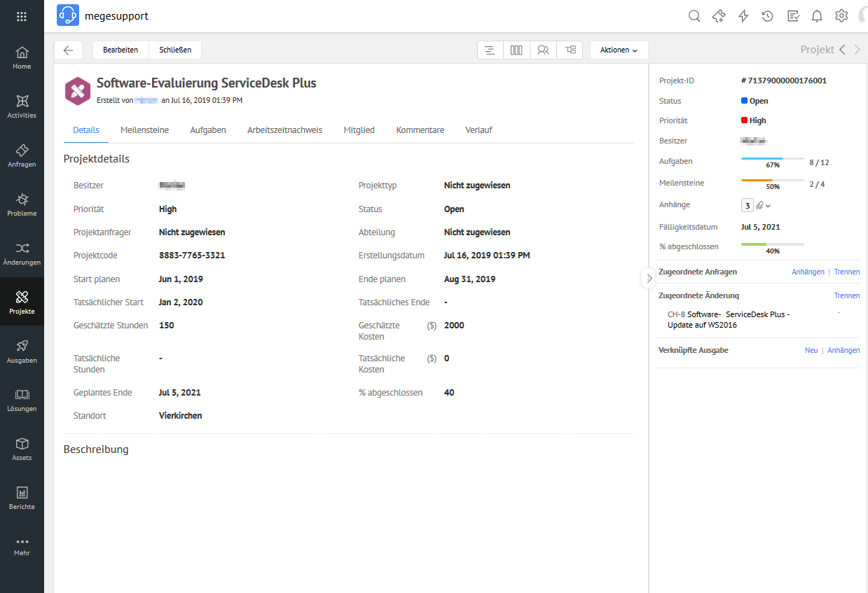Open Anfragen module in sidebar
The height and width of the screenshot is (593, 868).
[x=22, y=155]
